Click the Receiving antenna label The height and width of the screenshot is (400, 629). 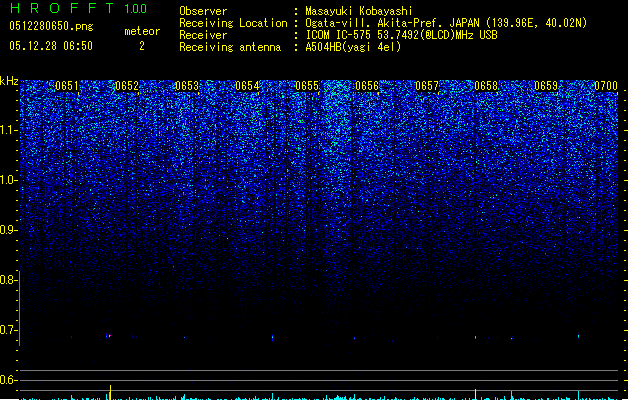pyautogui.click(x=230, y=47)
